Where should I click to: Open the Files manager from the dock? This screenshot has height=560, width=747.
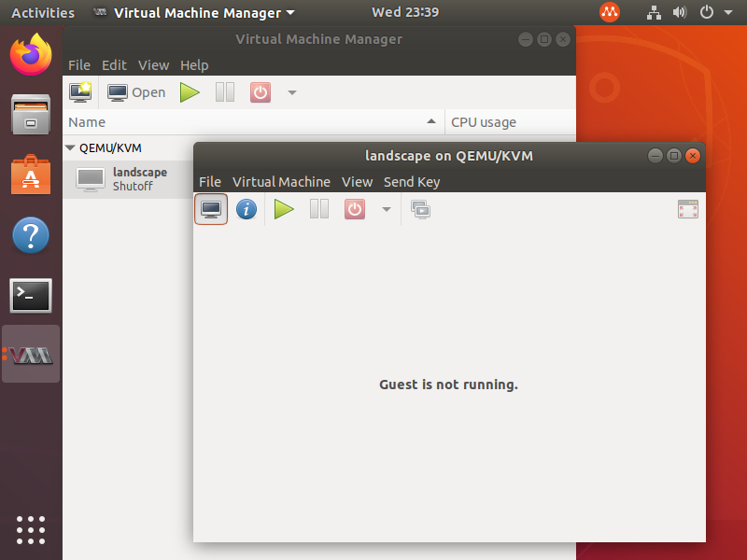[x=31, y=114]
